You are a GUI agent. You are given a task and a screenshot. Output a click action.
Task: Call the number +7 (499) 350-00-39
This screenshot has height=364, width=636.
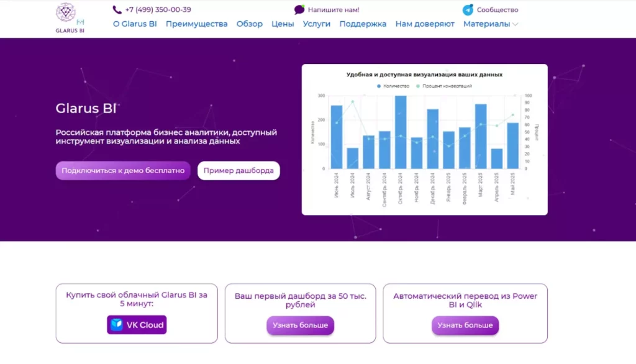pyautogui.click(x=158, y=10)
